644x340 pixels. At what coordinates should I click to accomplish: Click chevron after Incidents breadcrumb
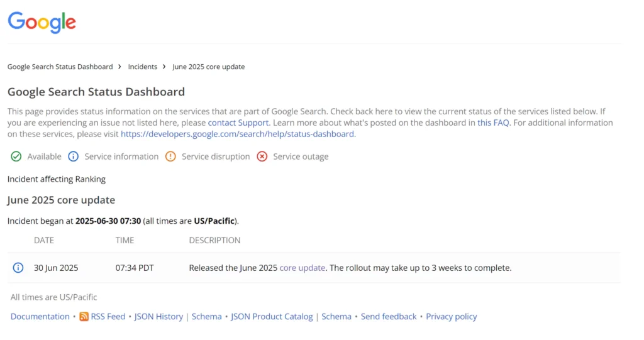[x=164, y=67]
